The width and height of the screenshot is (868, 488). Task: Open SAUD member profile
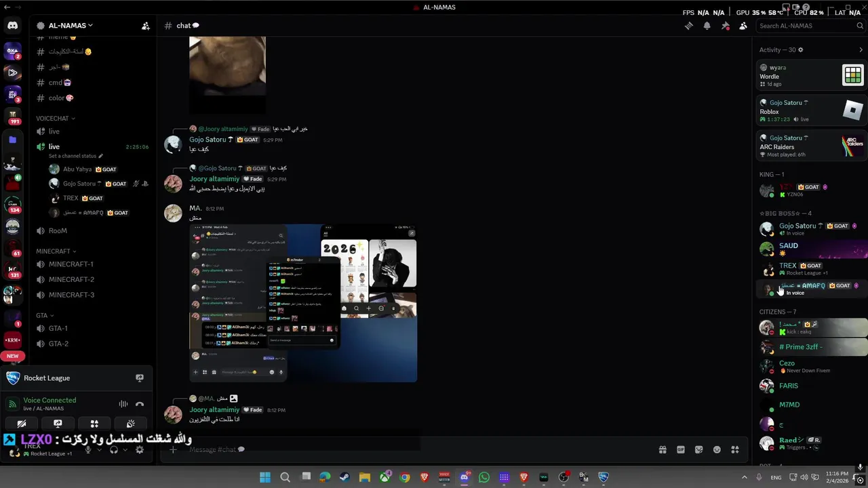[x=812, y=249]
